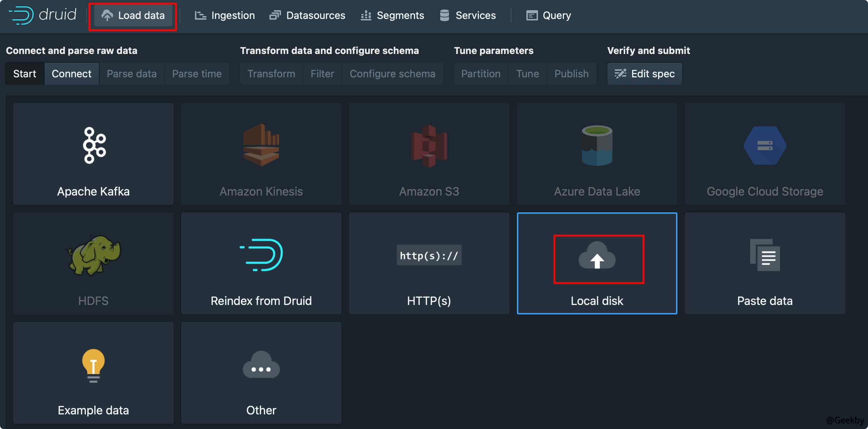Open the Query view
868x429 pixels.
[549, 15]
